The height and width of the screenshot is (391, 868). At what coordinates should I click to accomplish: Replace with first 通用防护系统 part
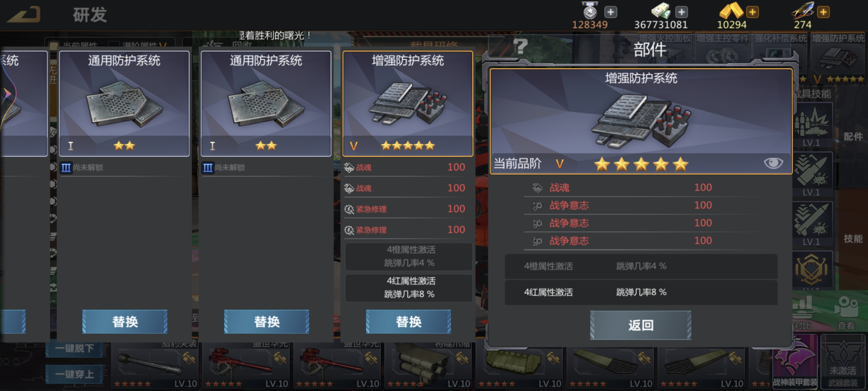click(125, 322)
